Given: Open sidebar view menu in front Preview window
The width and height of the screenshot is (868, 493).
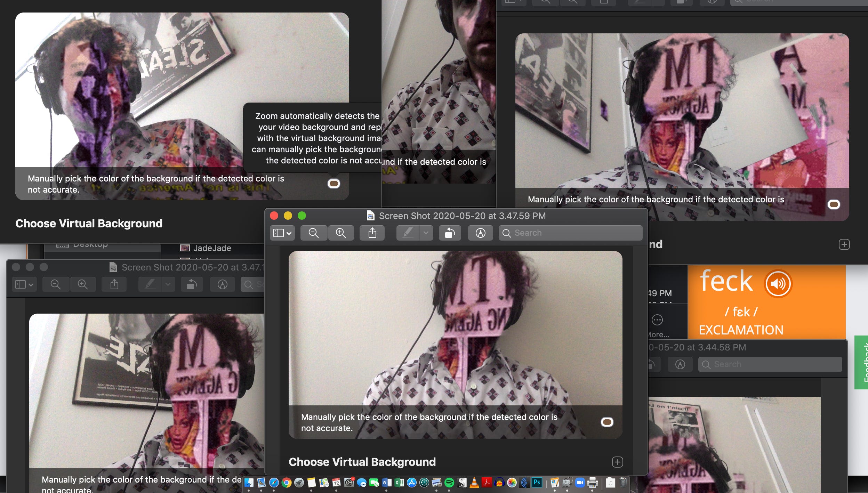Looking at the screenshot, I should point(282,233).
